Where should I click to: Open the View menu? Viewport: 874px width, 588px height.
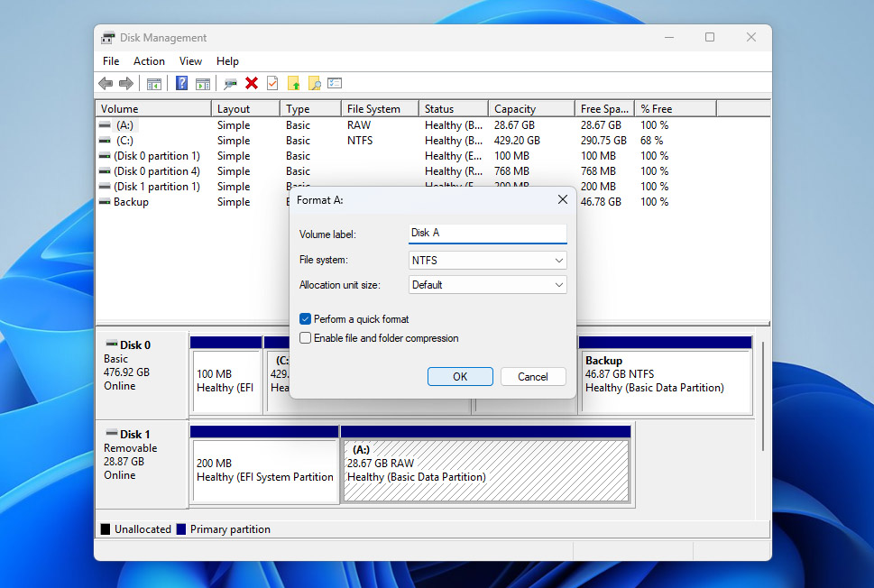(190, 60)
